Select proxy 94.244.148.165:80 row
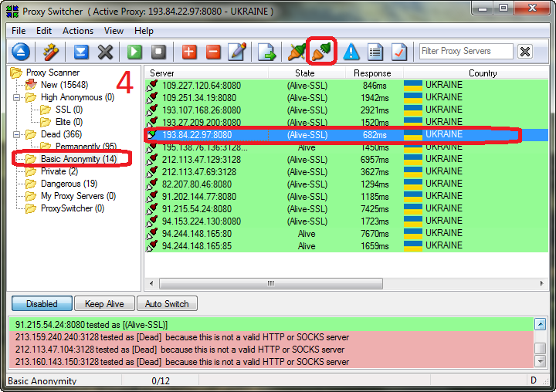 point(347,234)
